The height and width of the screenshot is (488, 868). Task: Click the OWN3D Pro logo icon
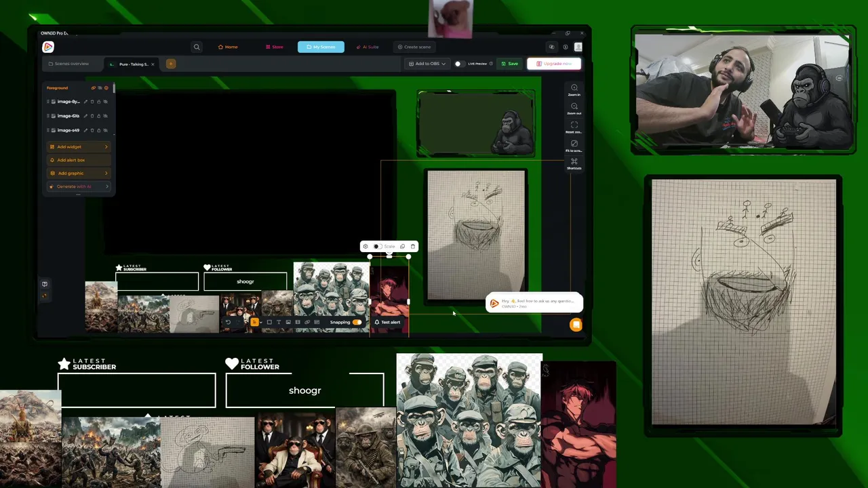click(47, 47)
